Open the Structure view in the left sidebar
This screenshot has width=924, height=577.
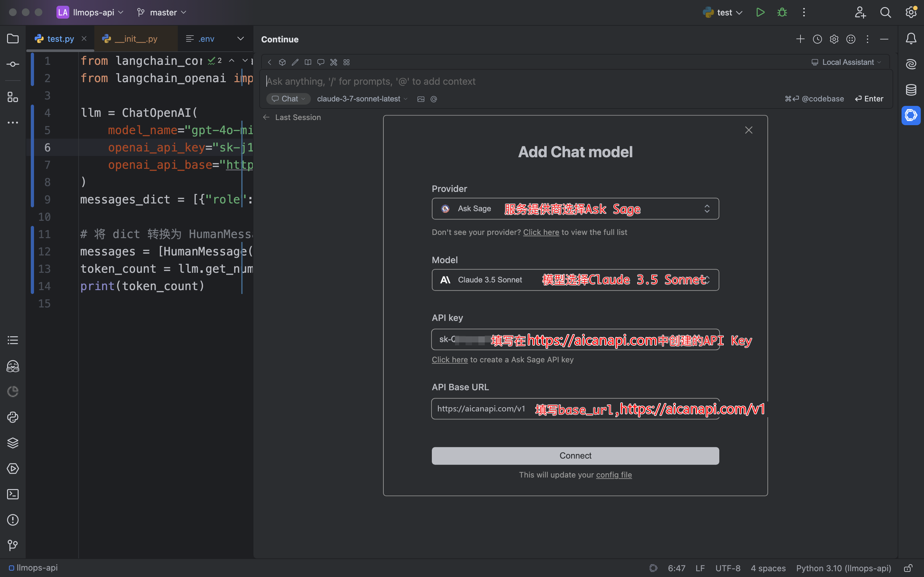tap(13, 97)
